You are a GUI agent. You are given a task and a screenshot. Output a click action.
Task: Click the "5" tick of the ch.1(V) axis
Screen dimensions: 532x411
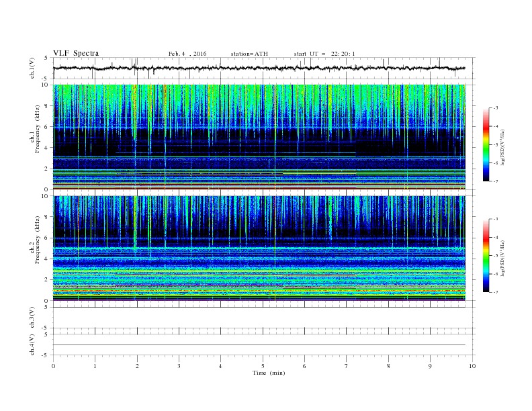coord(46,58)
